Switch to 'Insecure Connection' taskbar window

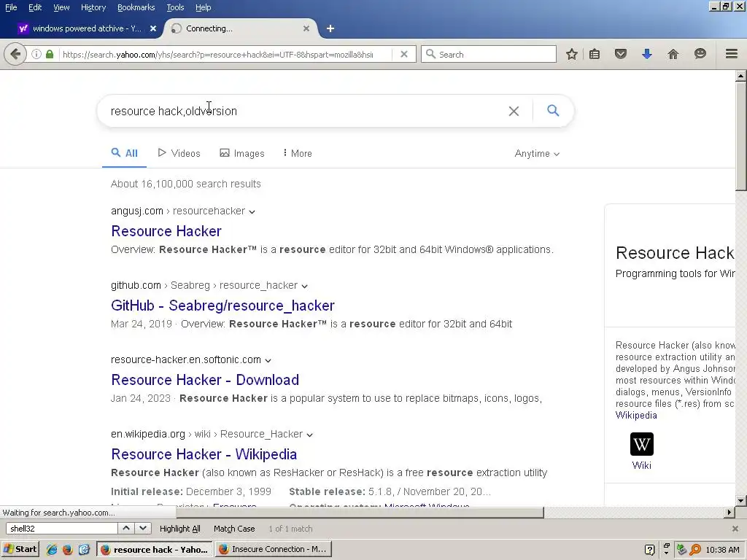pyautogui.click(x=273, y=549)
